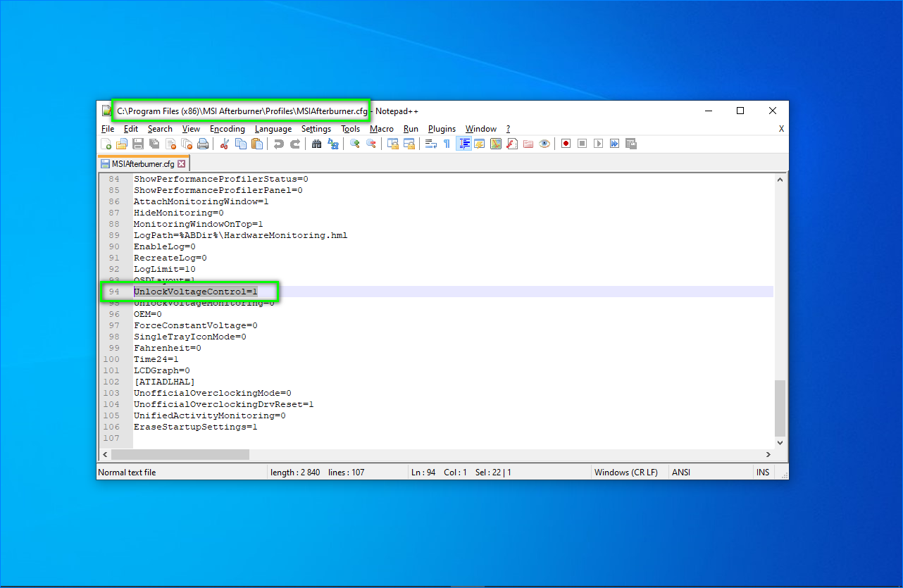Expand the Plugins menu
The width and height of the screenshot is (903, 588).
(442, 129)
